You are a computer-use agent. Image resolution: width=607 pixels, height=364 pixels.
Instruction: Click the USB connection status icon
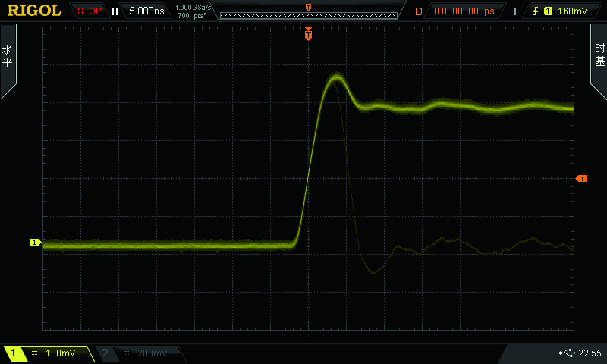567,353
